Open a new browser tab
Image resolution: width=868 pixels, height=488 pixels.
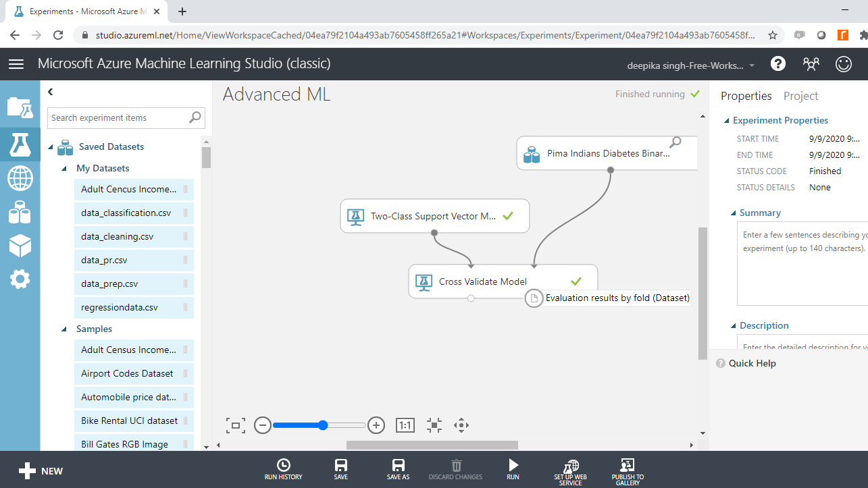182,11
